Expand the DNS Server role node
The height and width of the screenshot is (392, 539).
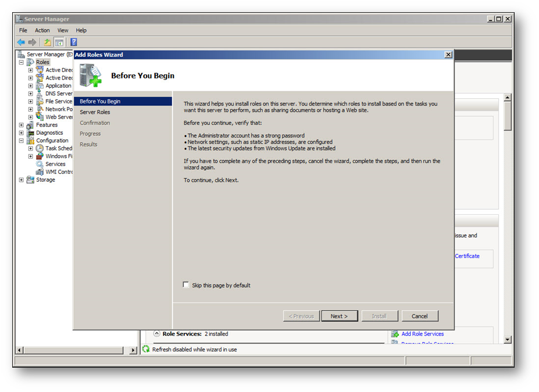[31, 93]
